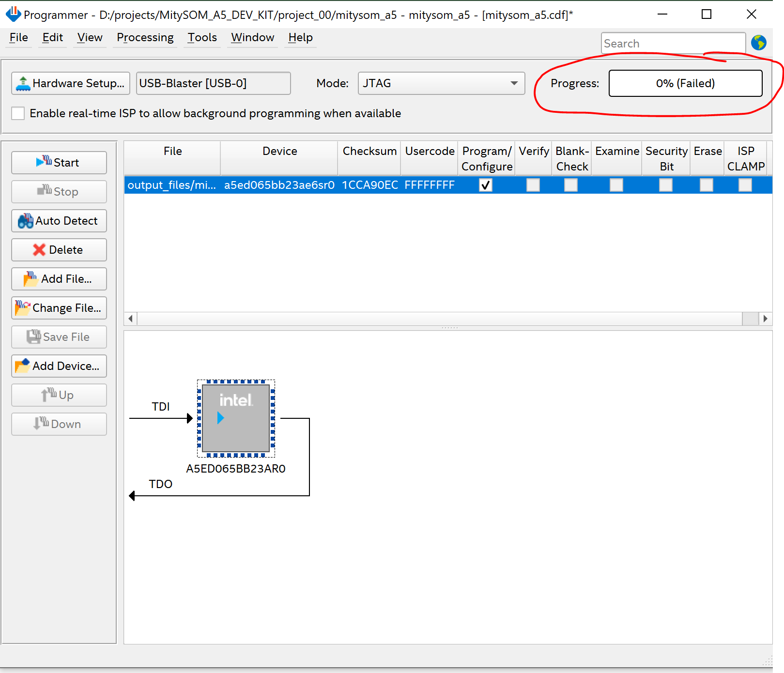Open the Mode JTAG dropdown
This screenshot has height=673, width=784.
(442, 83)
